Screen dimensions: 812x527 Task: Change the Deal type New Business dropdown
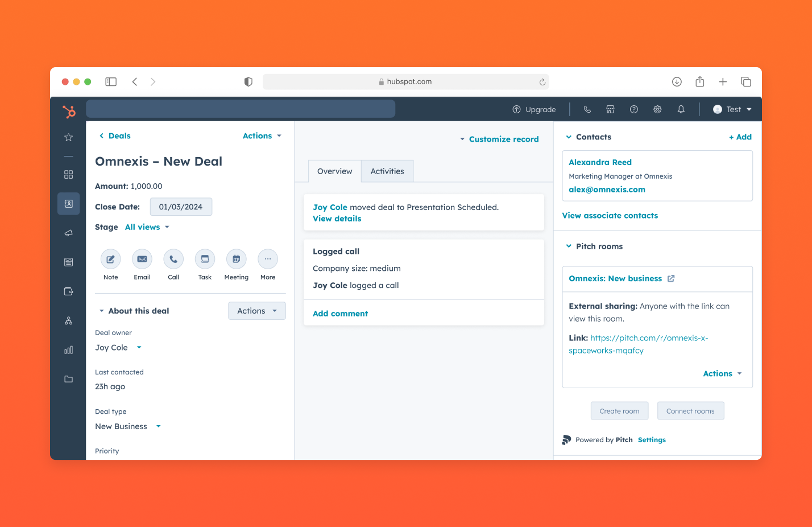128,426
